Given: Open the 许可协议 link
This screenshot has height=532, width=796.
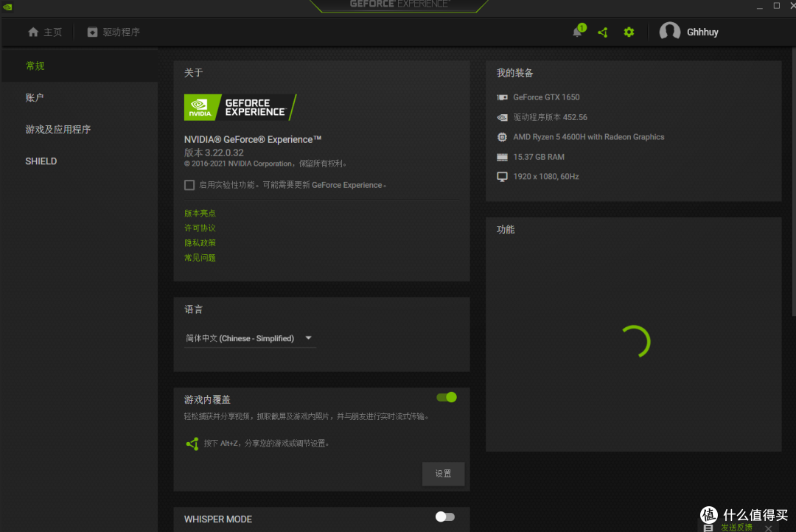Looking at the screenshot, I should (200, 228).
